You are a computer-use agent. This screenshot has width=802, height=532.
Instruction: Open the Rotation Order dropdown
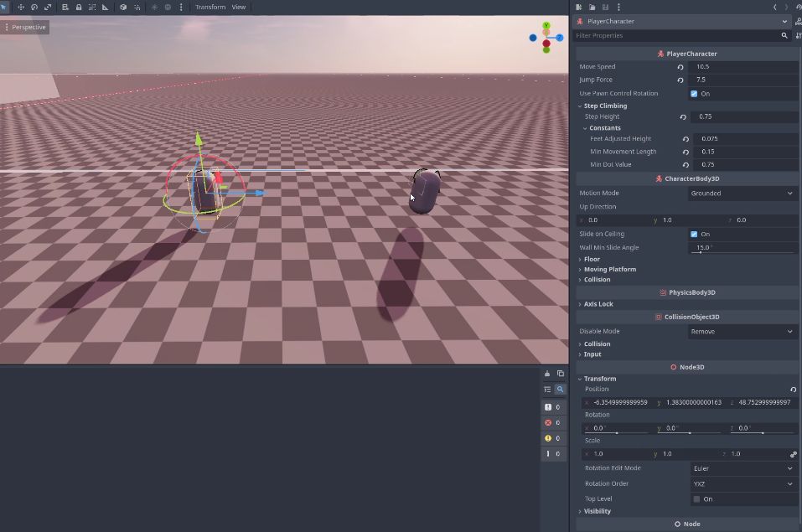[x=742, y=484]
